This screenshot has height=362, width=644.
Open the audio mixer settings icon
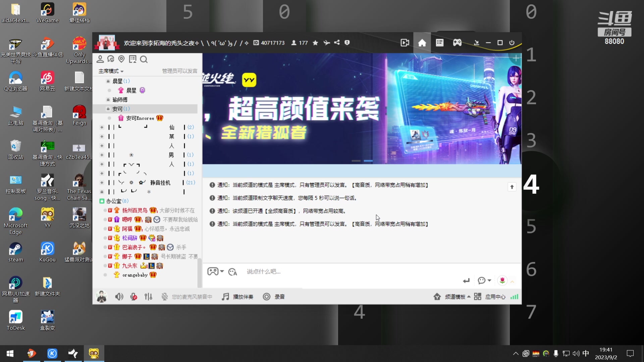coord(148,297)
